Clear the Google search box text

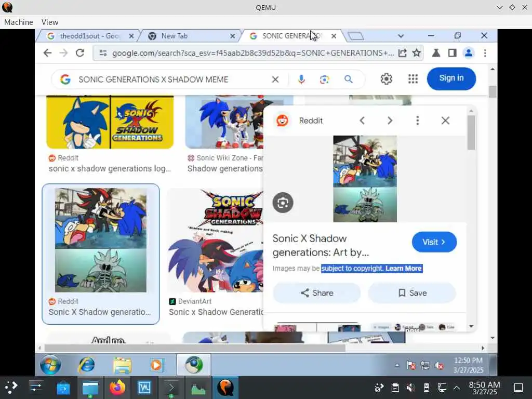[275, 79]
